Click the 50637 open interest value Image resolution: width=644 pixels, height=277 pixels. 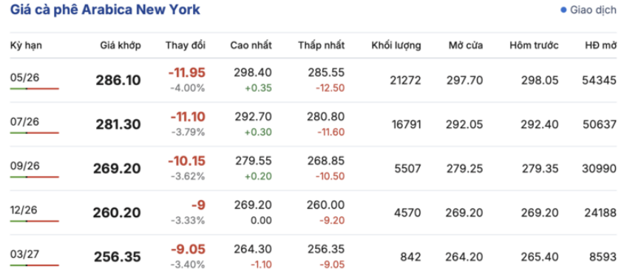pyautogui.click(x=599, y=124)
